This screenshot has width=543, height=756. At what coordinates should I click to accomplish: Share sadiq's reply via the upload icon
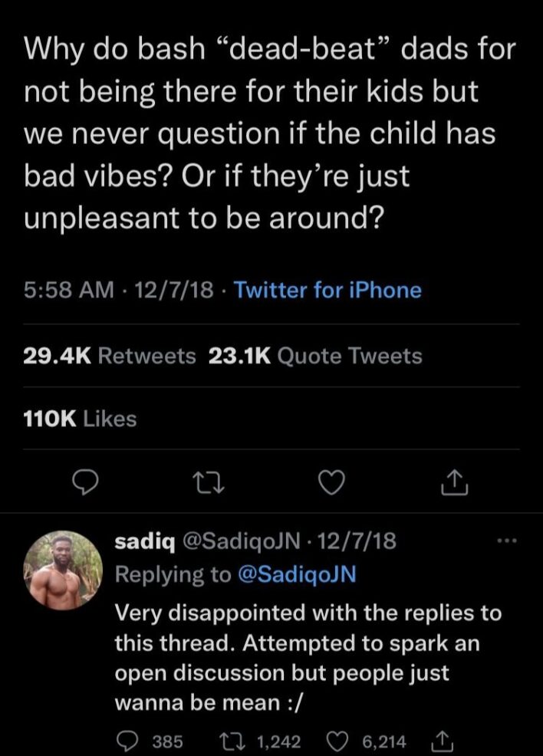(x=443, y=741)
